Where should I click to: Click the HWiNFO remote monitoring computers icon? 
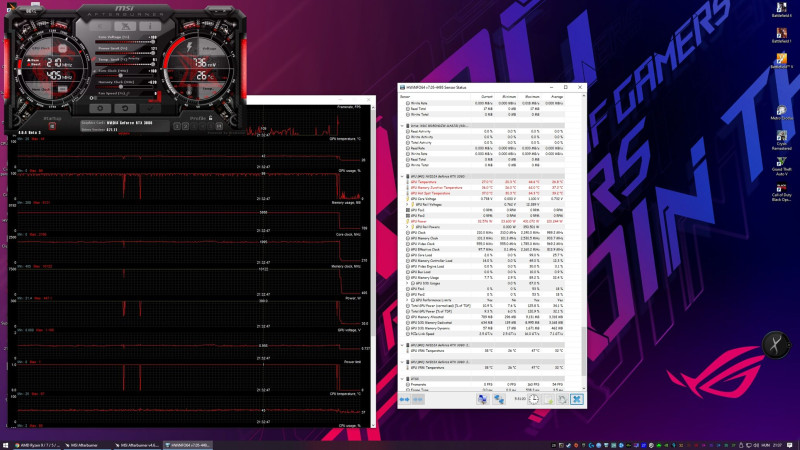[x=482, y=399]
